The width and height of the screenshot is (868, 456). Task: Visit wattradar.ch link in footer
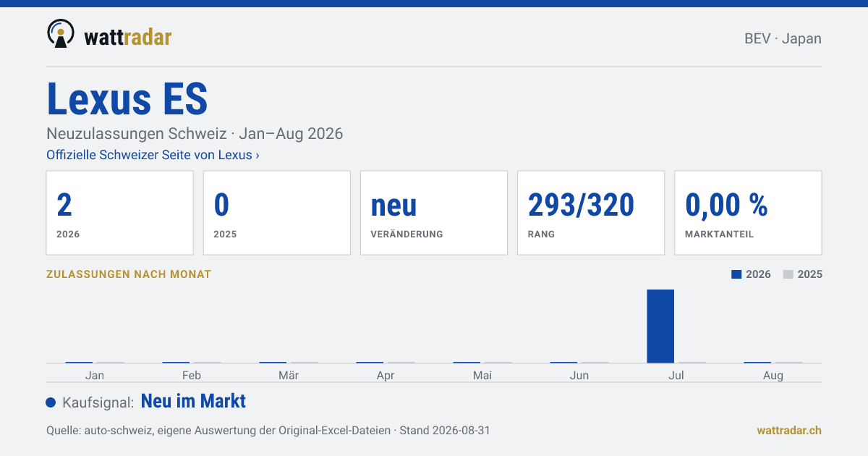pyautogui.click(x=789, y=430)
